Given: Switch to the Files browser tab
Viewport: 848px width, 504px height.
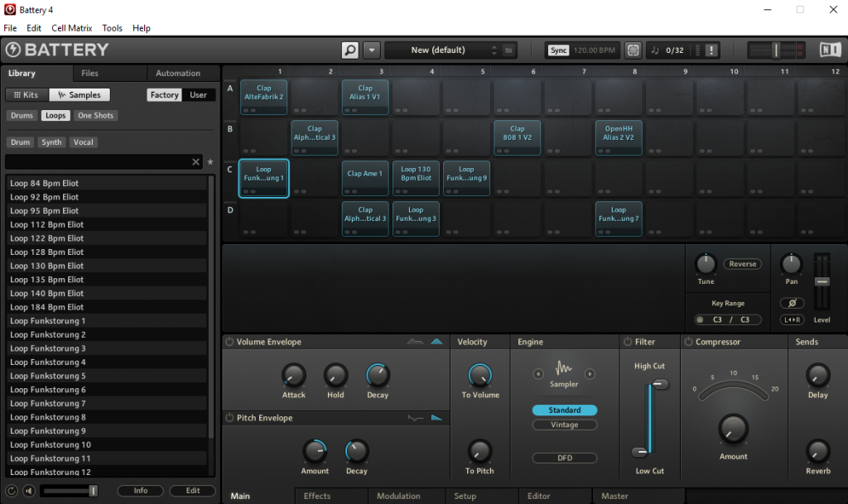Looking at the screenshot, I should click(x=89, y=74).
